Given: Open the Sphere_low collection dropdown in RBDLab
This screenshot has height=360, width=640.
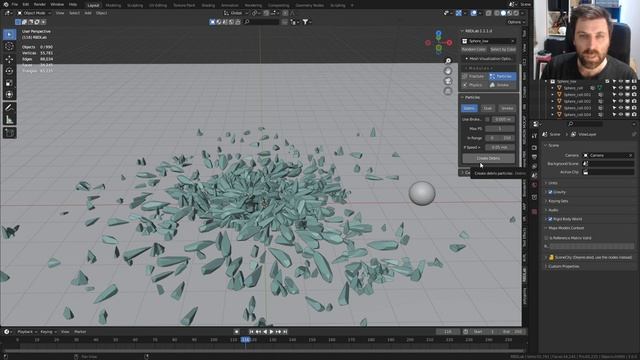Looking at the screenshot, I should pyautogui.click(x=489, y=41).
